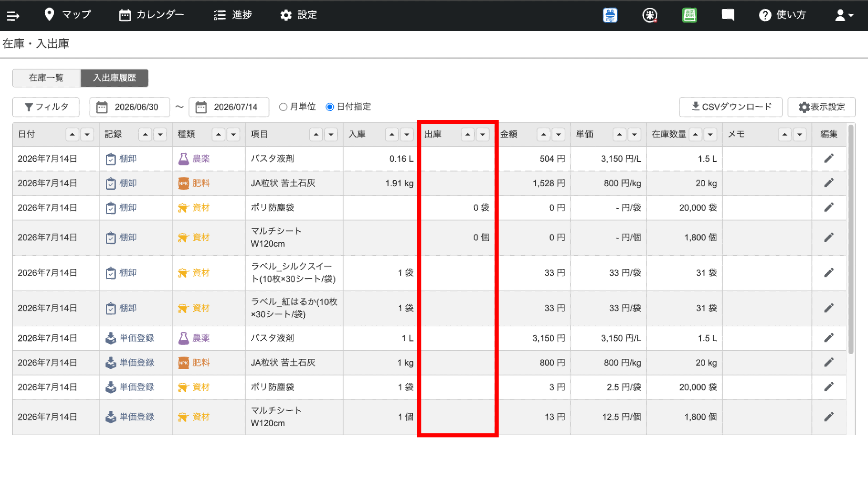Edit the 単価登録 JA粒状 苦土石灰 row
This screenshot has width=868, height=488.
[x=829, y=362]
